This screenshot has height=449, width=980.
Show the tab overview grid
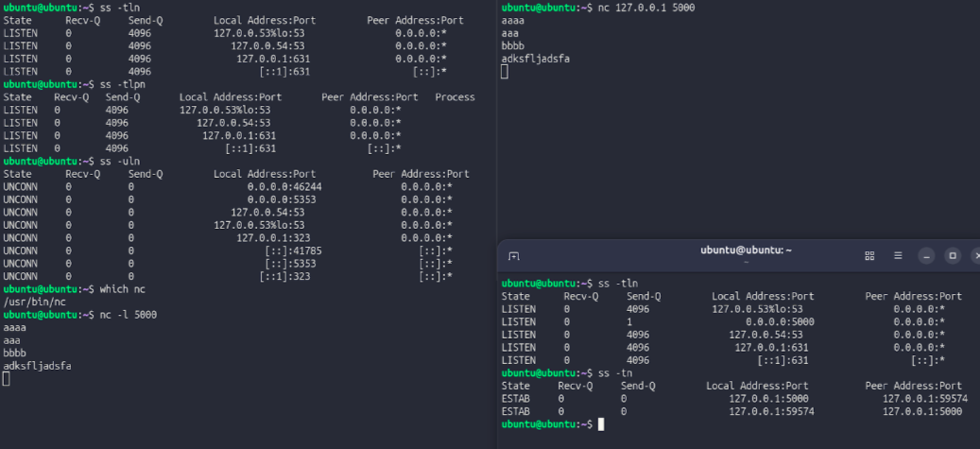click(869, 256)
